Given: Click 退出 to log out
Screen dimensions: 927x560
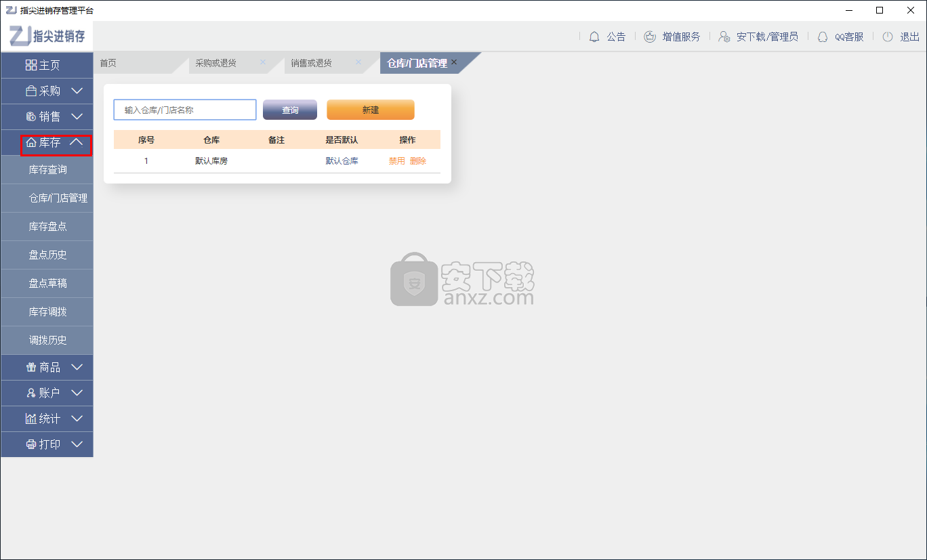Looking at the screenshot, I should click(x=909, y=37).
